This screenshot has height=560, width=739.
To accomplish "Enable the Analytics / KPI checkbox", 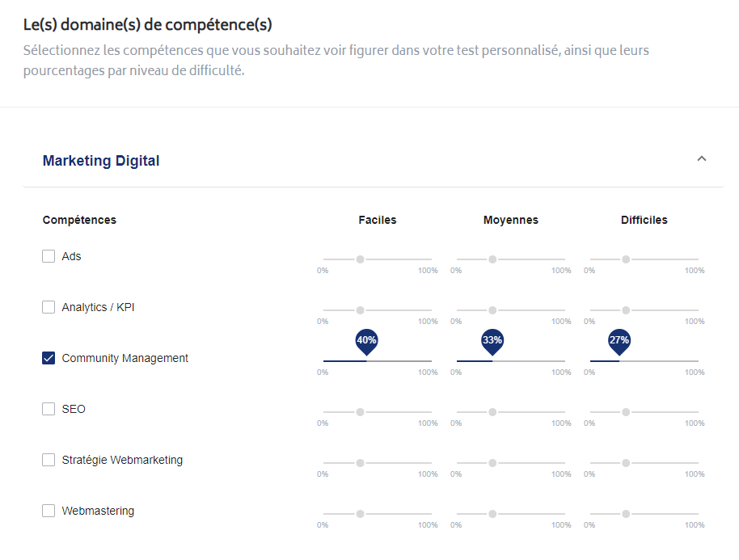I will 49,307.
